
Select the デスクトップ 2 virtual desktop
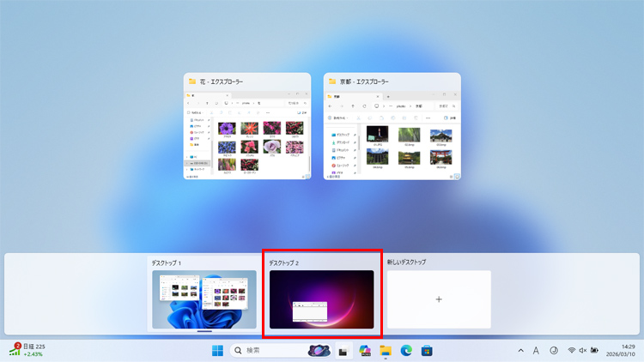321,299
